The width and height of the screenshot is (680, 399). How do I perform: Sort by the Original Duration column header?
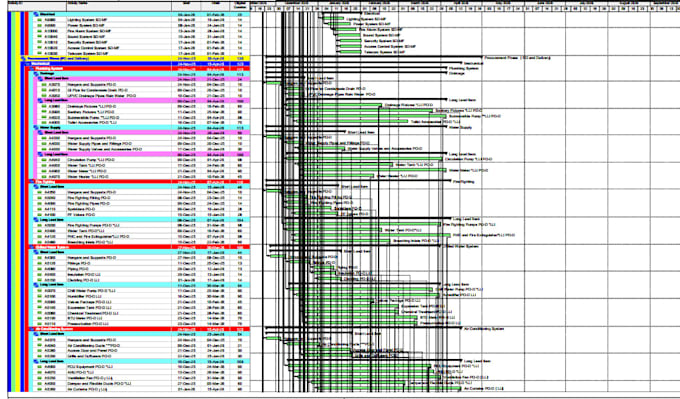[240, 6]
